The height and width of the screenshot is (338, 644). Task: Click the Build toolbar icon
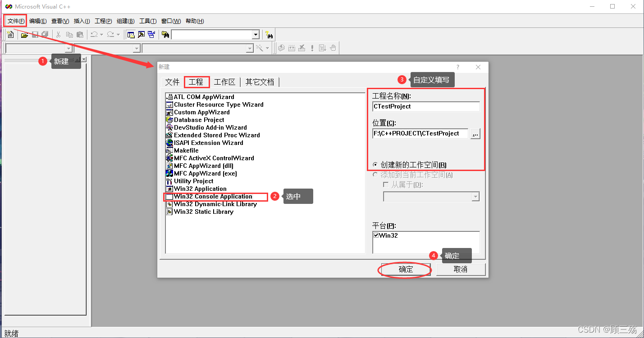[292, 48]
